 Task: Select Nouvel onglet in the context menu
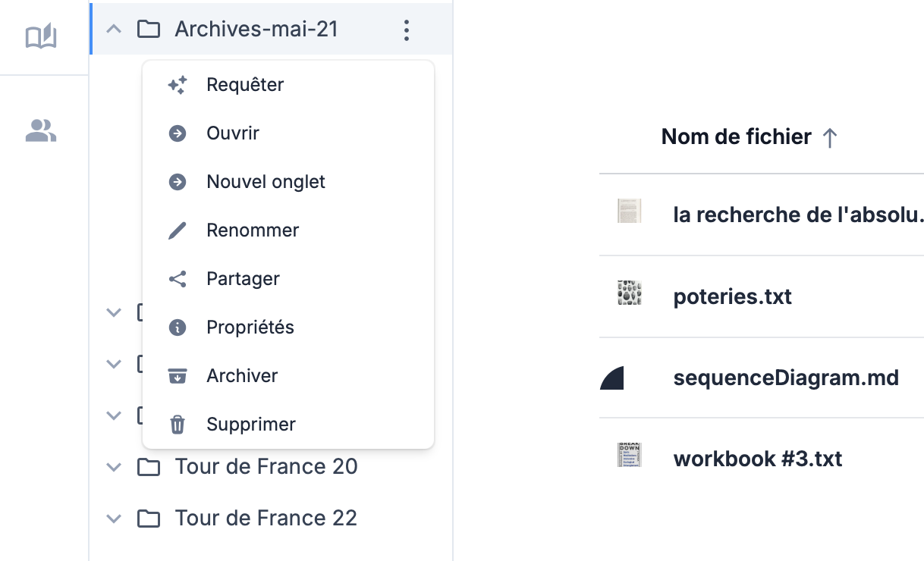[x=266, y=182]
